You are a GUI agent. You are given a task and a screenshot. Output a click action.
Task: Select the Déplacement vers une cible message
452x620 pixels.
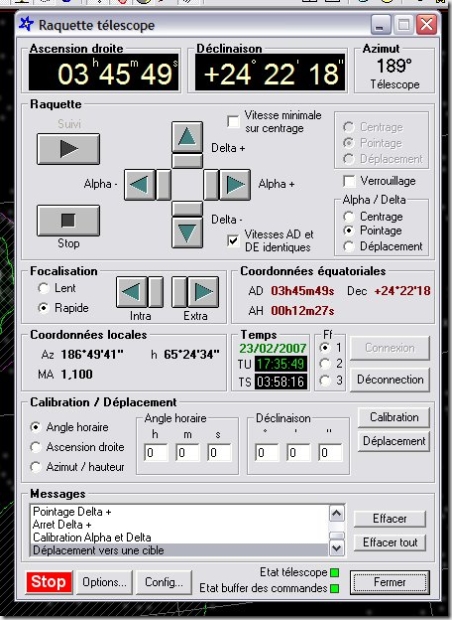(179, 550)
